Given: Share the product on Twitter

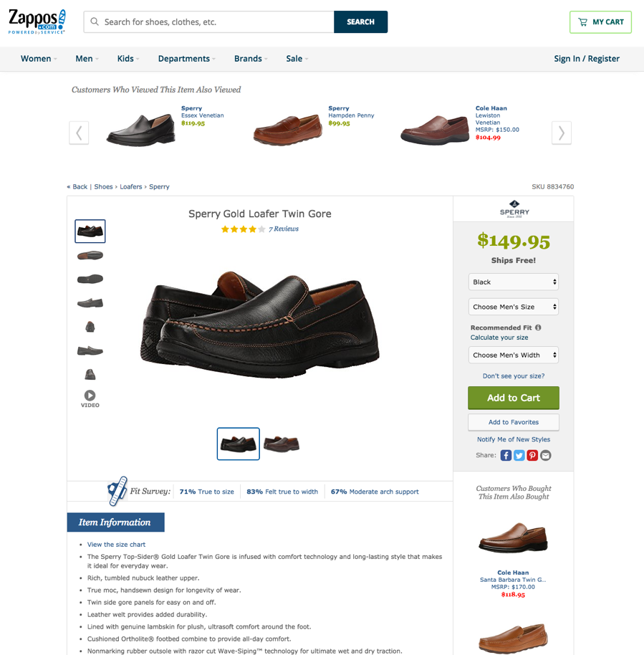Looking at the screenshot, I should tap(519, 455).
